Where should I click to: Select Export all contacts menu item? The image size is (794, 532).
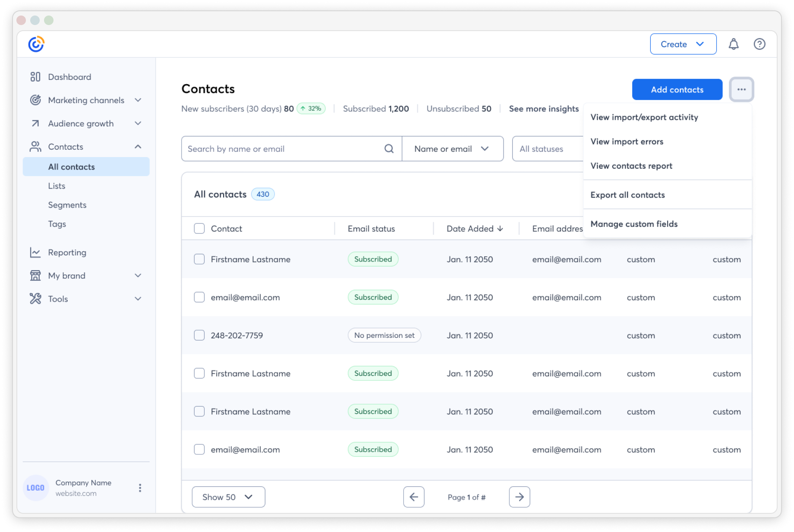(x=627, y=195)
